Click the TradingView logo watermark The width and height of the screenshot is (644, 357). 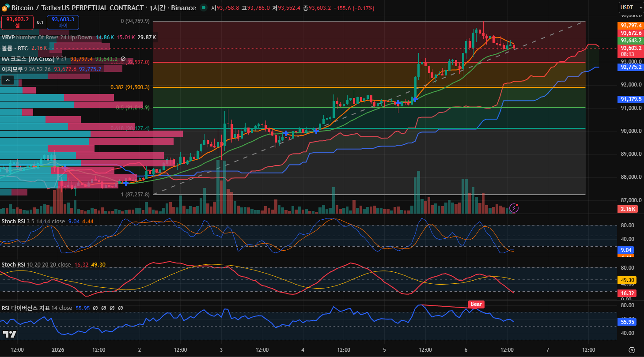(9, 334)
